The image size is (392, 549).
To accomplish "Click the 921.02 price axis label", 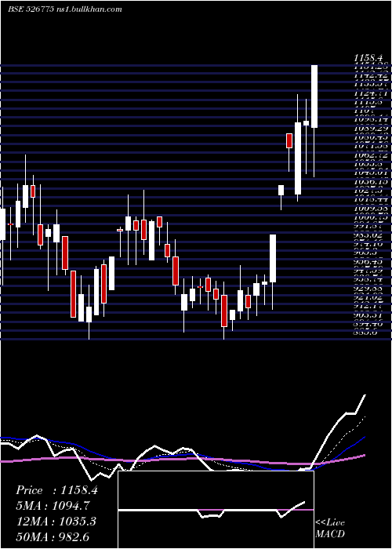I will click(x=370, y=298).
